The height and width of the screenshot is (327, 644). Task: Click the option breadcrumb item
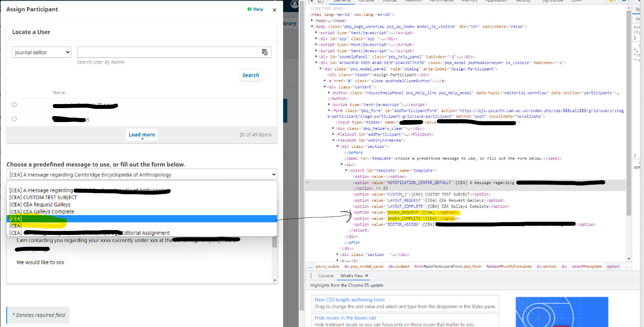(613, 267)
